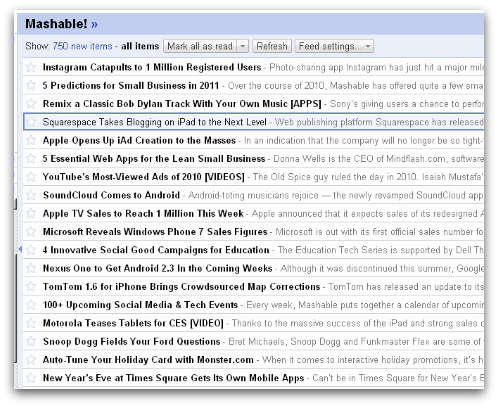498x407 pixels.
Task: Click star icon beside Microsoft Reveals Windows Phone 7
Action: 31,232
